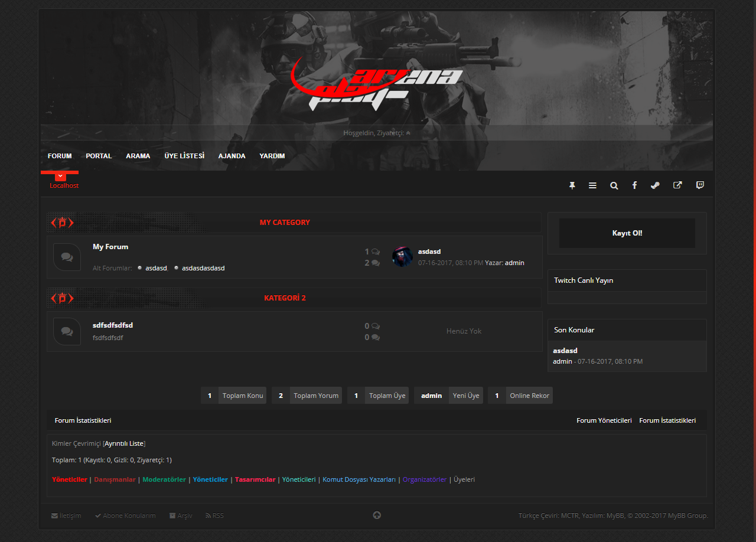Click the scroll-to-top arrow icon in footer

tap(377, 515)
